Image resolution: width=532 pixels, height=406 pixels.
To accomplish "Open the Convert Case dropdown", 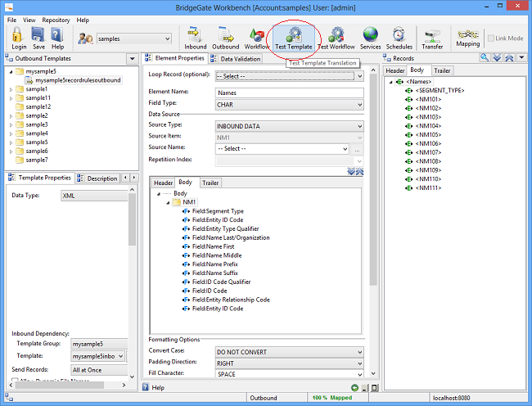I will click(359, 353).
